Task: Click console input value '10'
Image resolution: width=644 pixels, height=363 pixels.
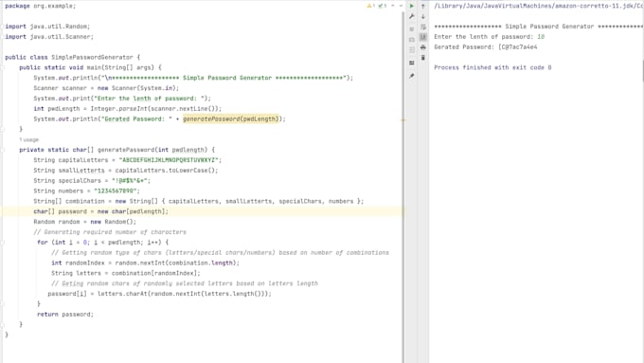Action: coord(541,37)
